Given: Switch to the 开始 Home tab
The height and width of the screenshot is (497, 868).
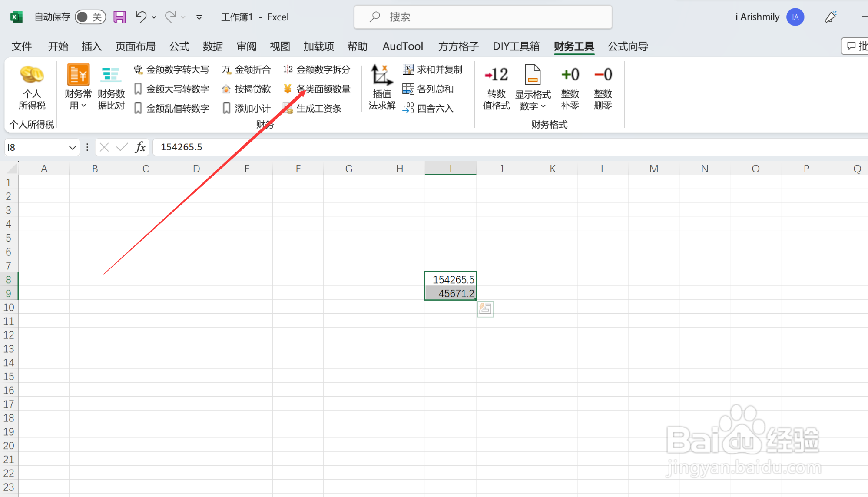Looking at the screenshot, I should coord(58,46).
